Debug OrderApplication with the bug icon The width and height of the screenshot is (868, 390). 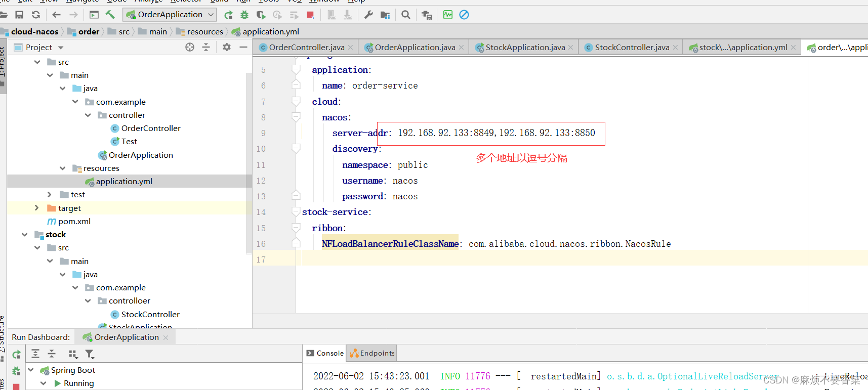point(244,15)
